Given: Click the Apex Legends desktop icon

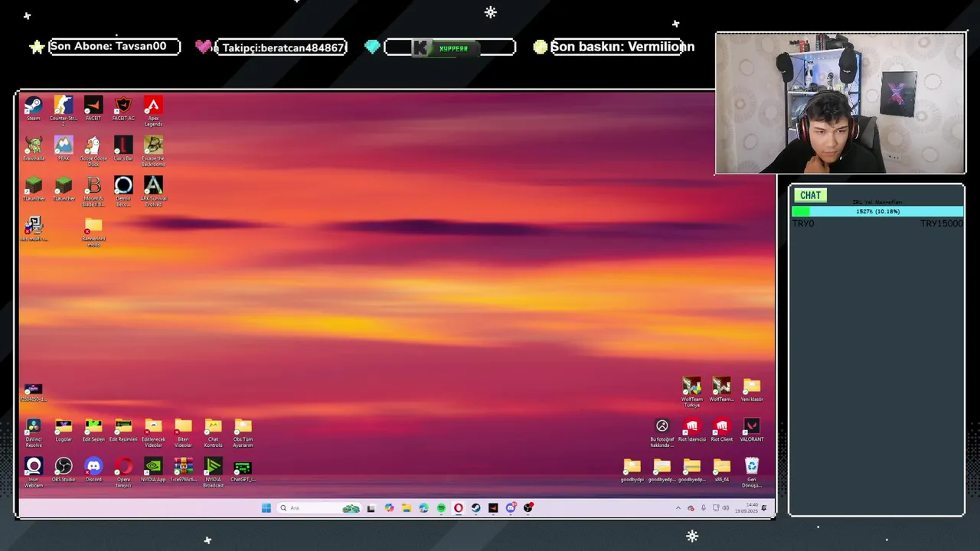Looking at the screenshot, I should [153, 110].
